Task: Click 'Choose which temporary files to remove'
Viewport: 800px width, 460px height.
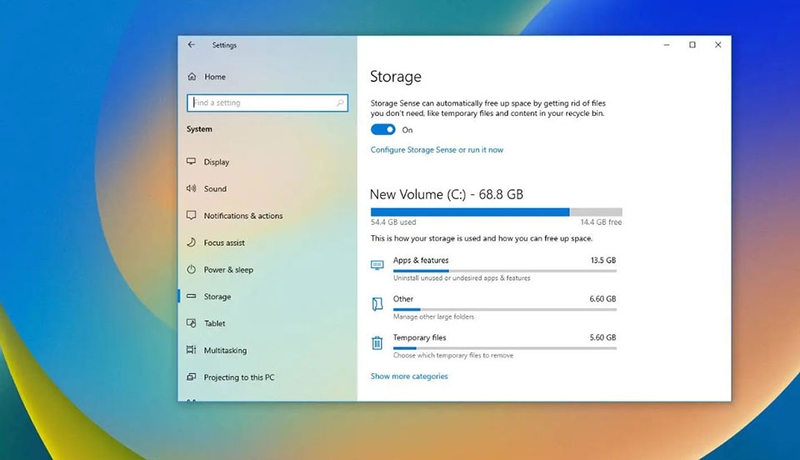Action: [453, 355]
